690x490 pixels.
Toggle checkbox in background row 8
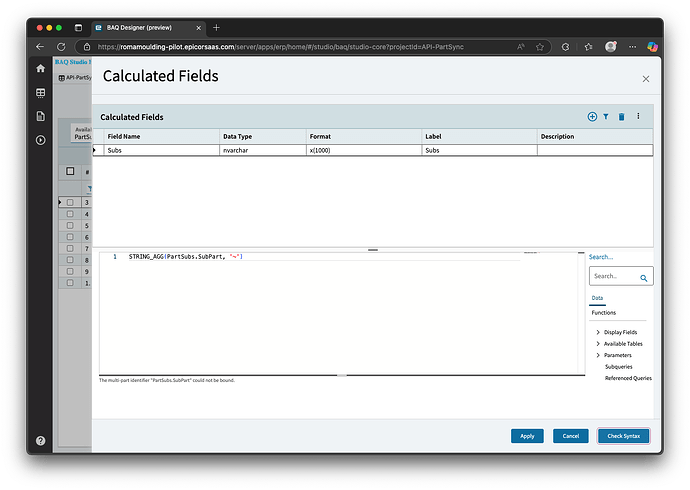[70, 260]
